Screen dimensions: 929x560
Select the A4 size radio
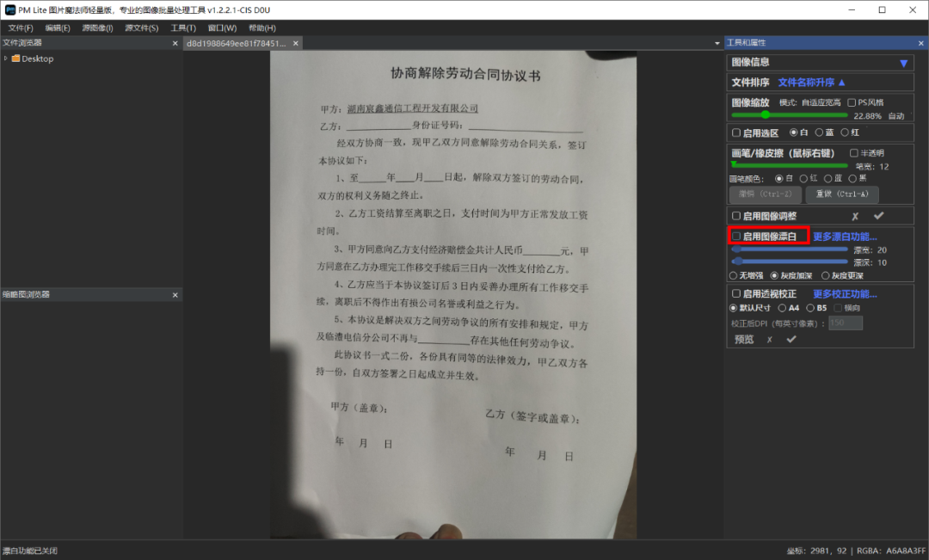(x=782, y=308)
